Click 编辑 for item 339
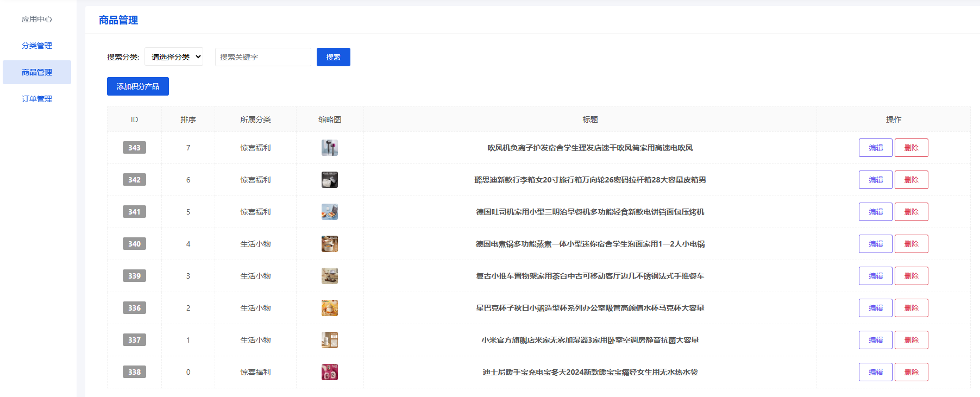This screenshot has height=397, width=980. pyautogui.click(x=875, y=276)
